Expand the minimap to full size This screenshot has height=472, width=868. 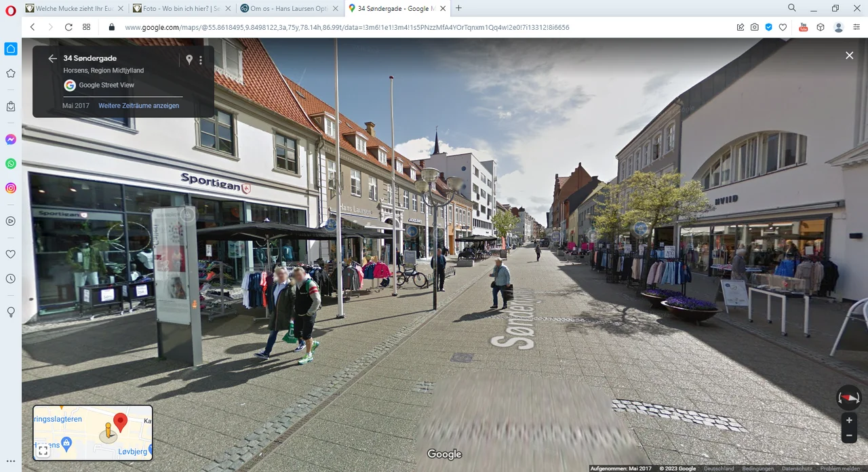coord(43,450)
